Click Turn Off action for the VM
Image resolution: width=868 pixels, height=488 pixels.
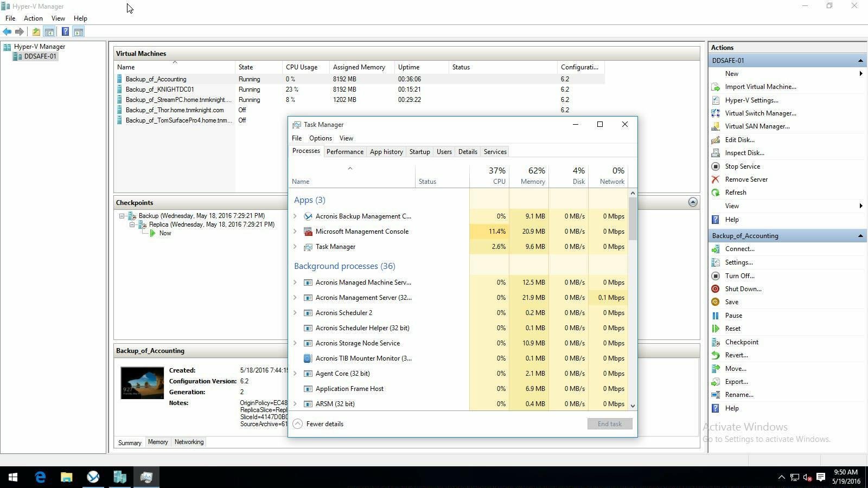point(739,276)
